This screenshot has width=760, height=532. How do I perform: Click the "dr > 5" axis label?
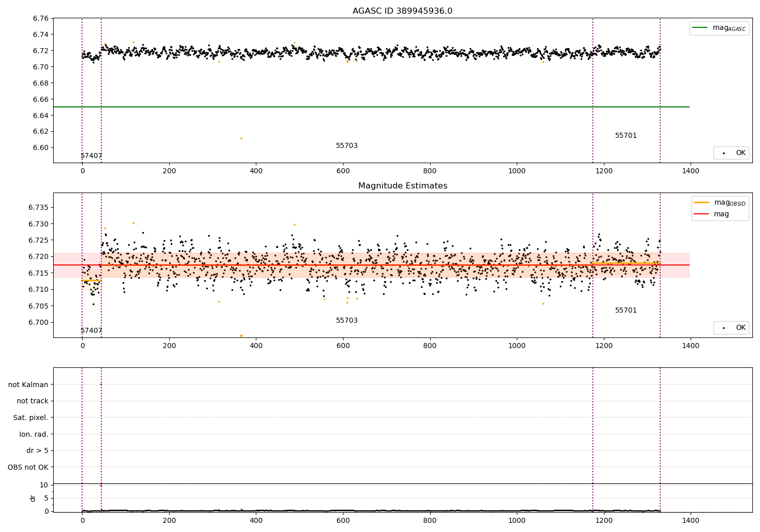point(37,451)
